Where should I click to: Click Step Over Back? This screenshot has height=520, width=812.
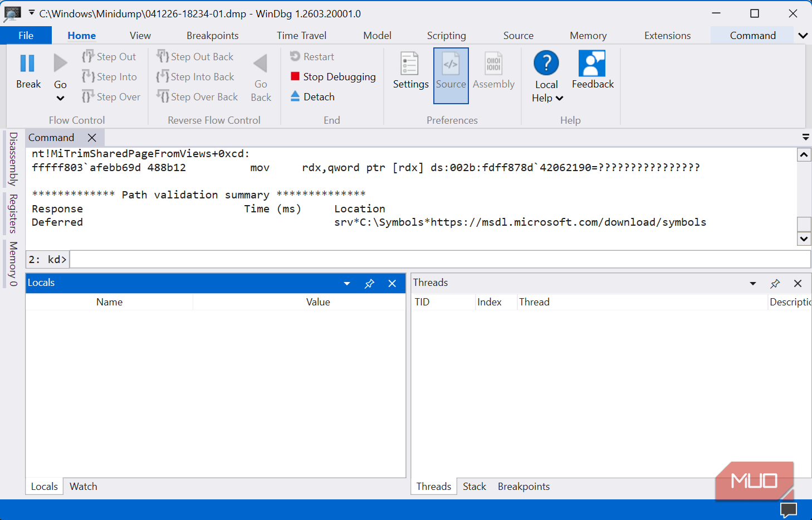pyautogui.click(x=197, y=96)
